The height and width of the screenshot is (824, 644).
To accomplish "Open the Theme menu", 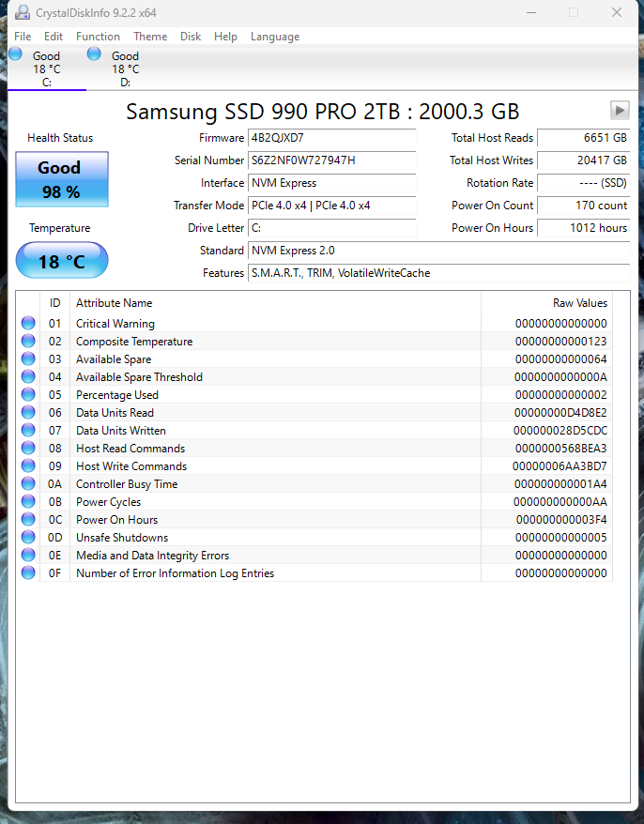I will pyautogui.click(x=150, y=37).
